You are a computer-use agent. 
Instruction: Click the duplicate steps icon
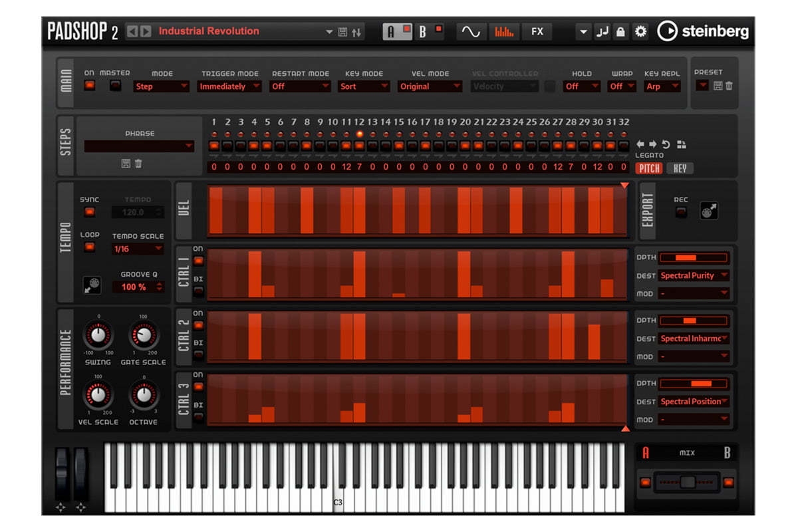[x=681, y=144]
